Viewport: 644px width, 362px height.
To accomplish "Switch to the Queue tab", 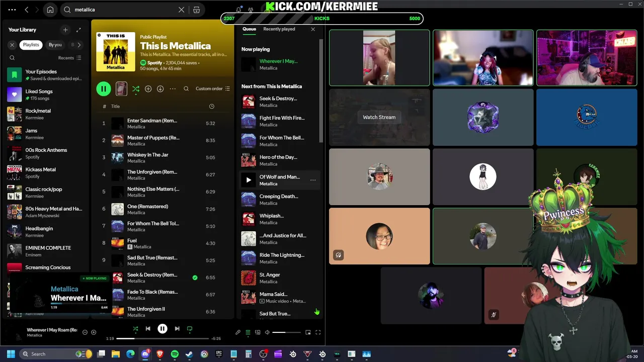I will pyautogui.click(x=249, y=29).
